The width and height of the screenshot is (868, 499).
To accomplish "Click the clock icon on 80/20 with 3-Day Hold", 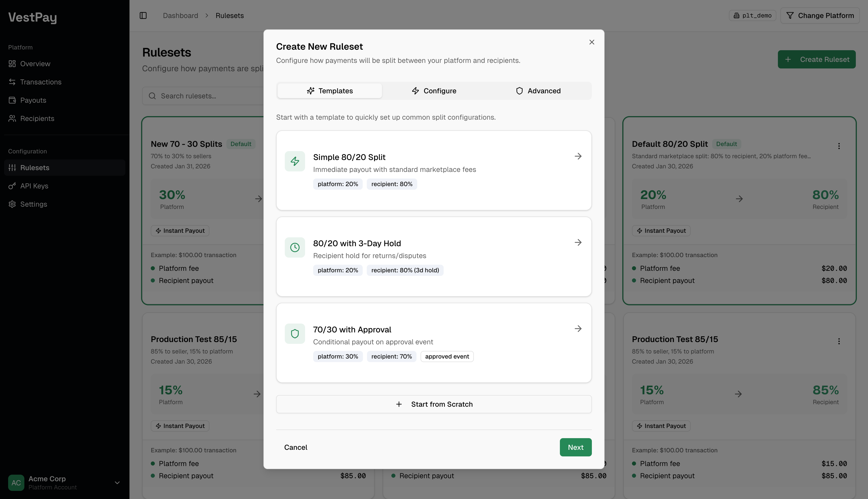I will (x=295, y=247).
